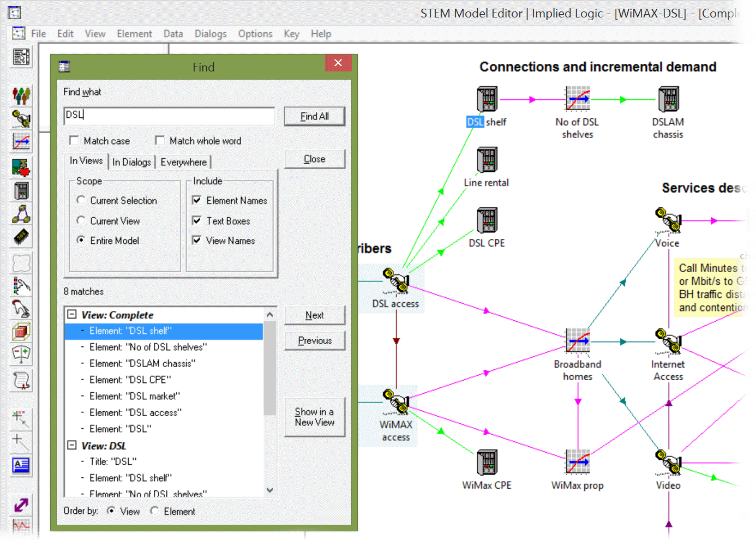Choose the Current View scope option
This screenshot has width=756, height=540.
[81, 220]
